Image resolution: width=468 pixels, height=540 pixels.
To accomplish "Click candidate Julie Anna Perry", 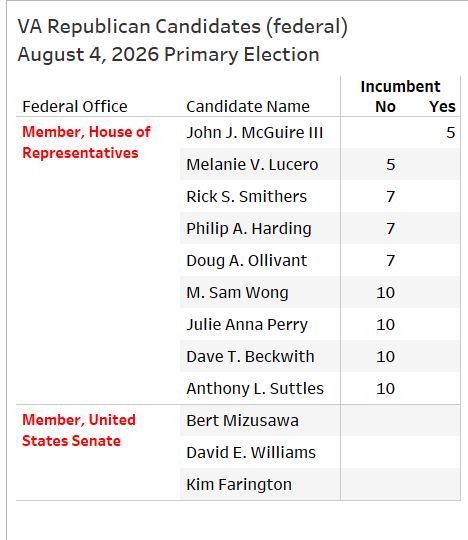I will (x=247, y=325).
